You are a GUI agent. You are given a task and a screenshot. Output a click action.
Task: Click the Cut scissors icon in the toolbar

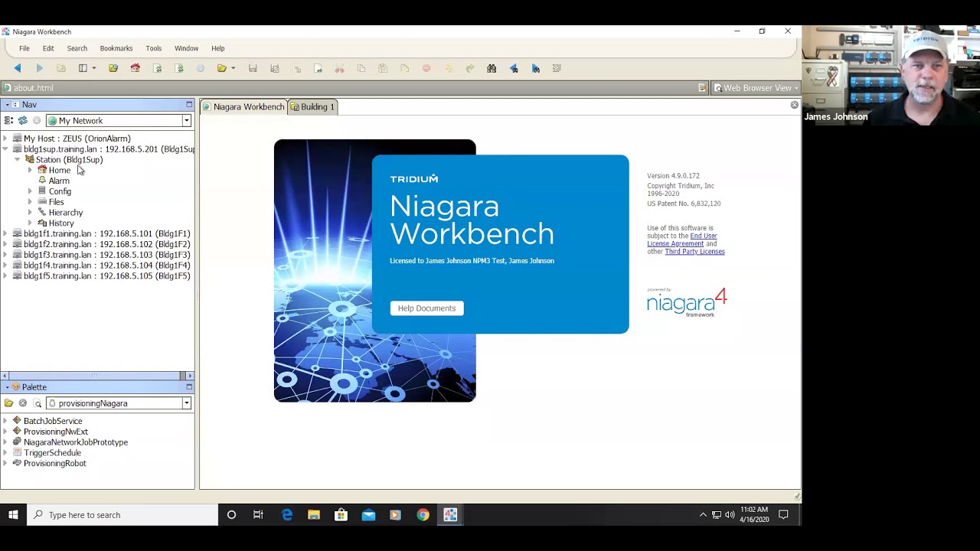[x=340, y=68]
